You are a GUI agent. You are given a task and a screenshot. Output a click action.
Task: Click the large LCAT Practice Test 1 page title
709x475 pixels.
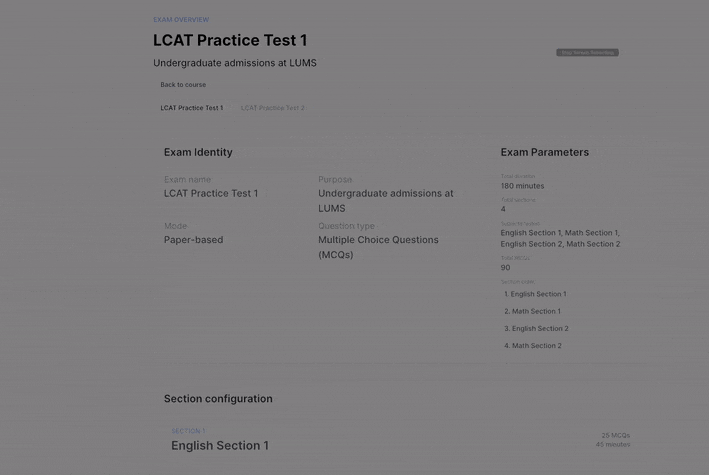pos(230,41)
